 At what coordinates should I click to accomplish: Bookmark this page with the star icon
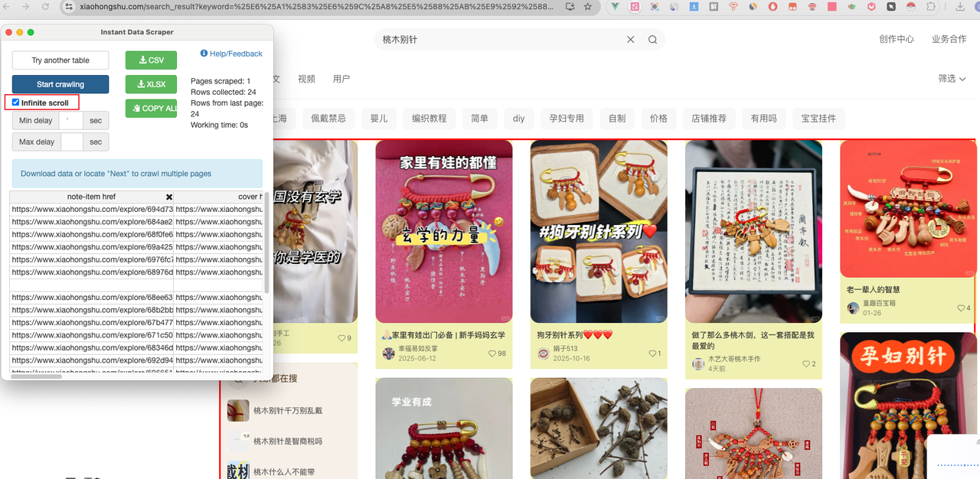(587, 6)
